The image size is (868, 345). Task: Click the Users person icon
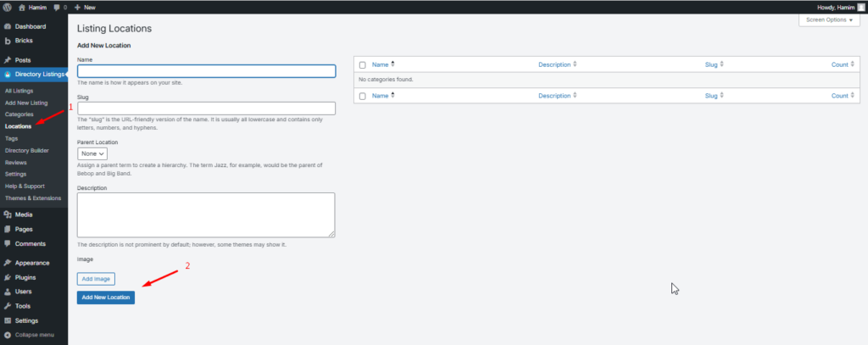tap(8, 292)
